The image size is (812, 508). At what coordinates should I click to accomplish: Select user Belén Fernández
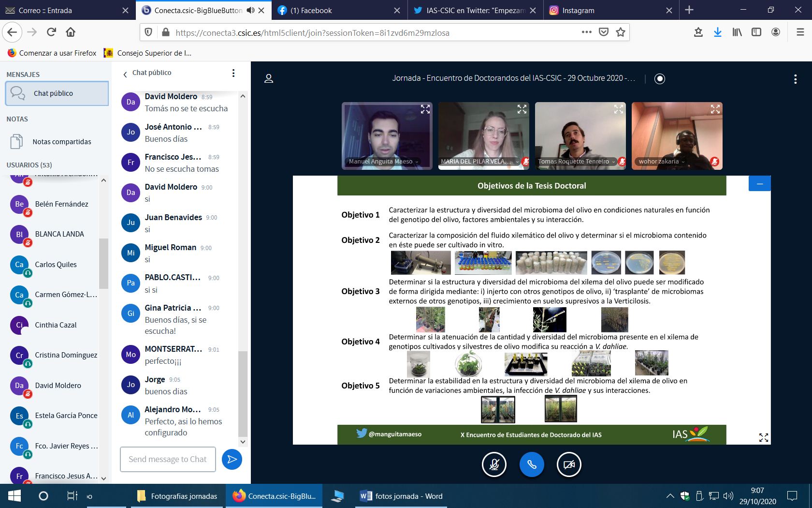[x=53, y=204]
